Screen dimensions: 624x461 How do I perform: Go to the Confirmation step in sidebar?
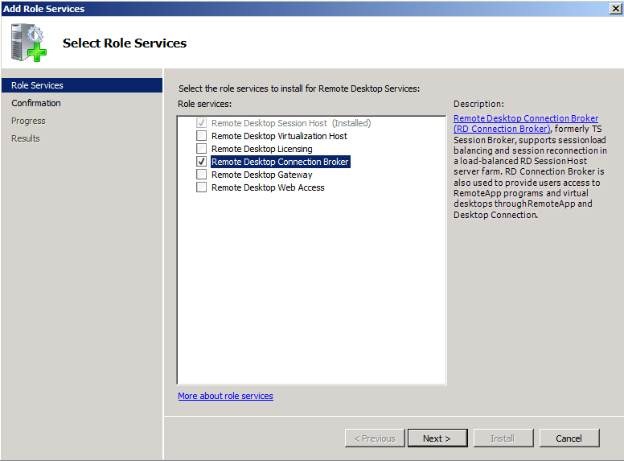36,103
